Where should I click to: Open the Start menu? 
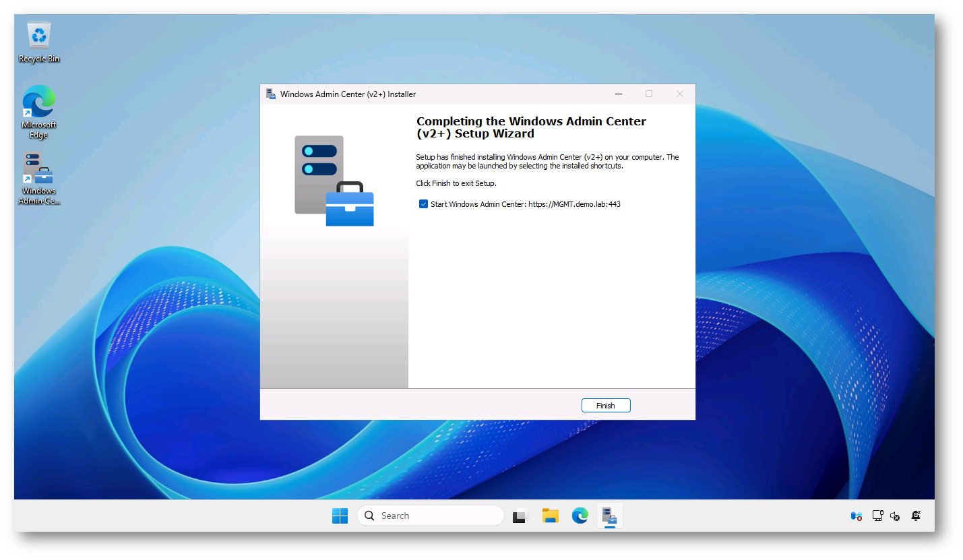[x=340, y=516]
